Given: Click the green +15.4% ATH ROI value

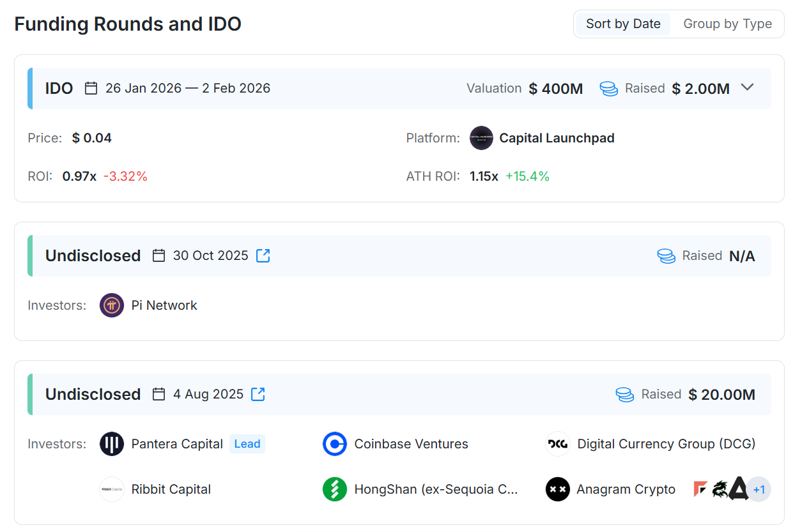Looking at the screenshot, I should pyautogui.click(x=528, y=176).
